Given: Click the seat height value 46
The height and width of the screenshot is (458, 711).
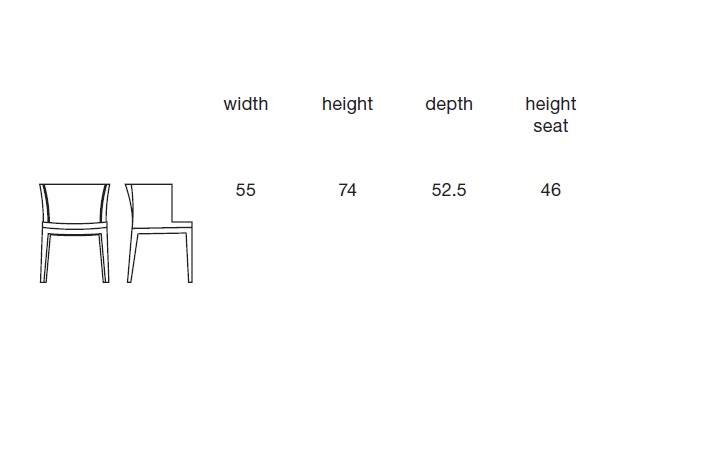Looking at the screenshot, I should pos(550,190).
